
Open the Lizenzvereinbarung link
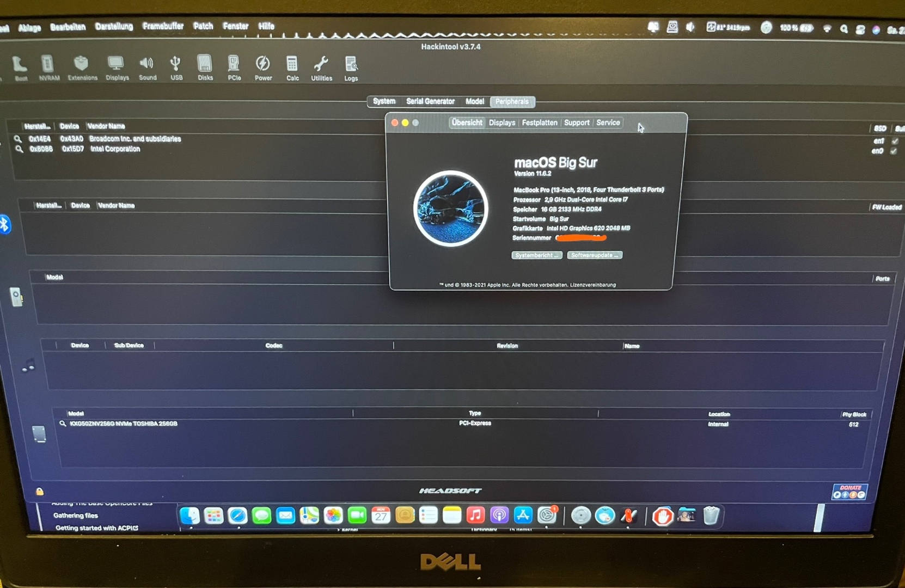click(x=593, y=285)
